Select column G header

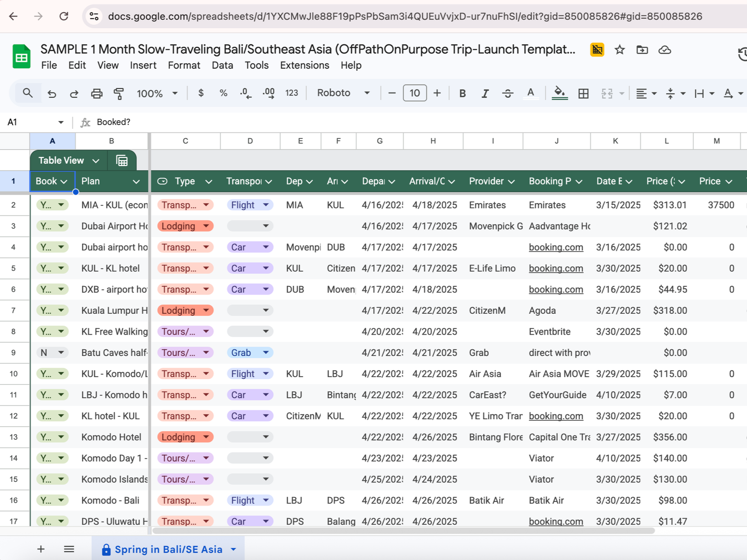click(380, 141)
